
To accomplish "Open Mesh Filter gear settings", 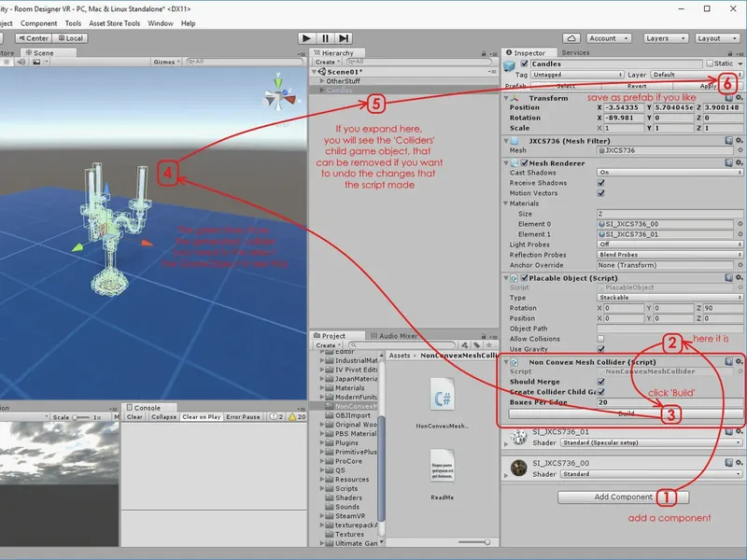I will coord(739,141).
